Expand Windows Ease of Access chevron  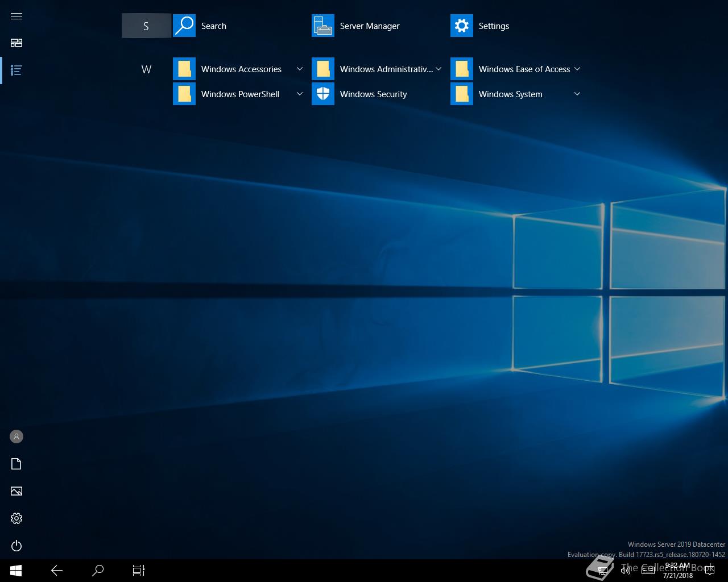coord(577,69)
